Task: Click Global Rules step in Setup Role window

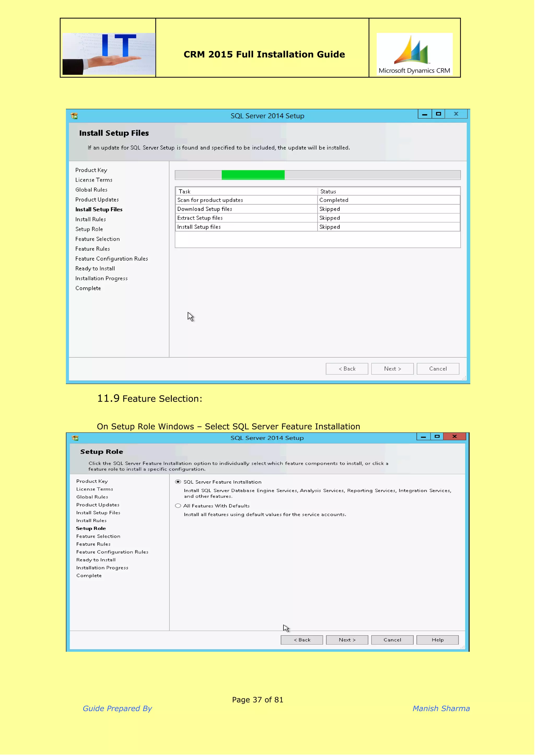Action: coord(92,498)
